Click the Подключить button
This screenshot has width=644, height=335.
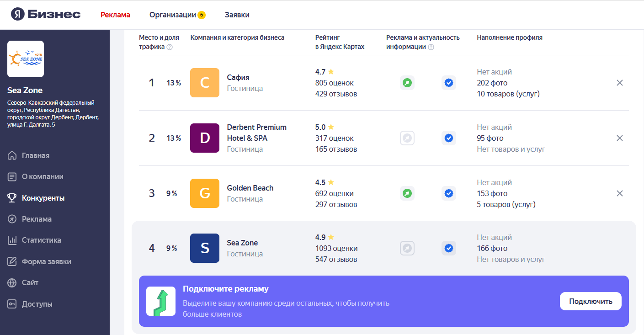(591, 301)
